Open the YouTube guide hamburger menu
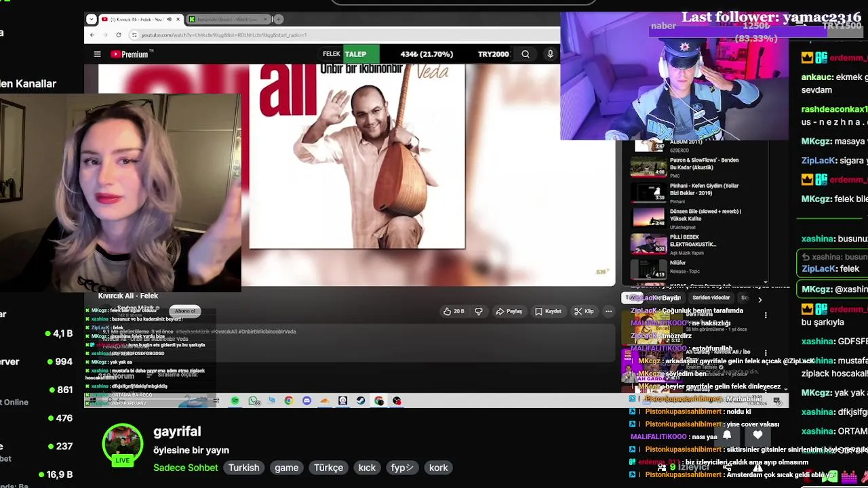 coord(97,54)
